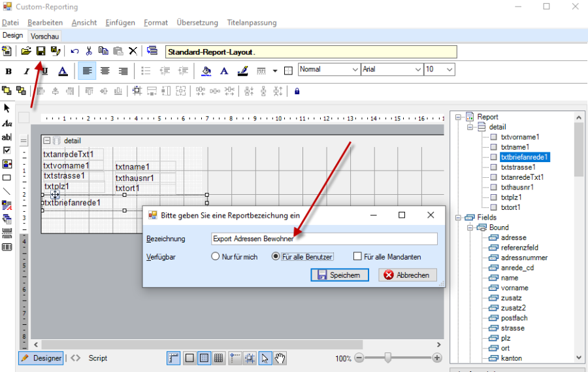Viewport: 588px width, 372px height.
Task: Collapse the Report tree node
Action: click(x=458, y=117)
